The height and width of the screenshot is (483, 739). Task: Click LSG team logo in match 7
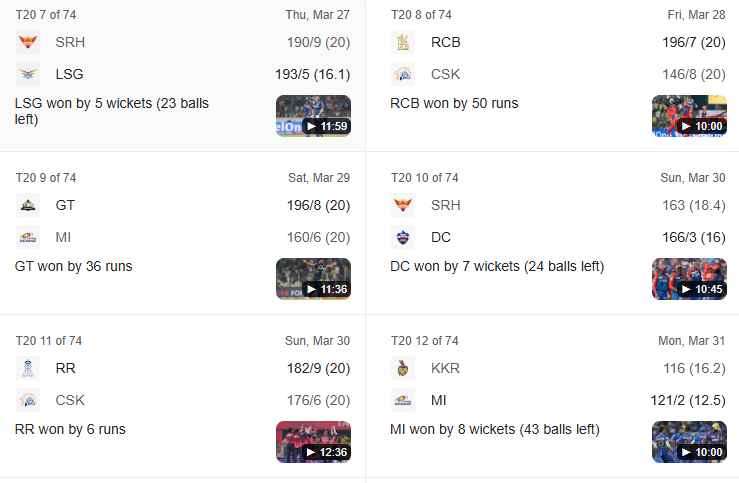(28, 74)
